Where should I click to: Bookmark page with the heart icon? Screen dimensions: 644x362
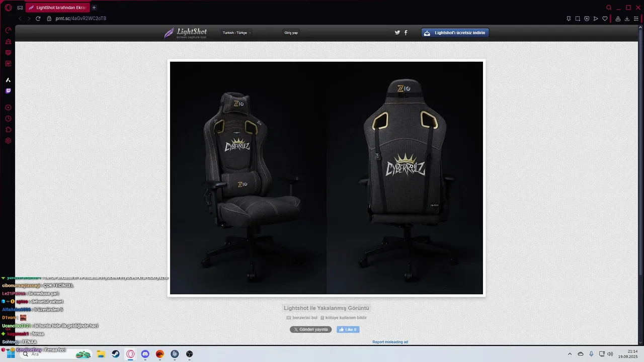click(605, 19)
